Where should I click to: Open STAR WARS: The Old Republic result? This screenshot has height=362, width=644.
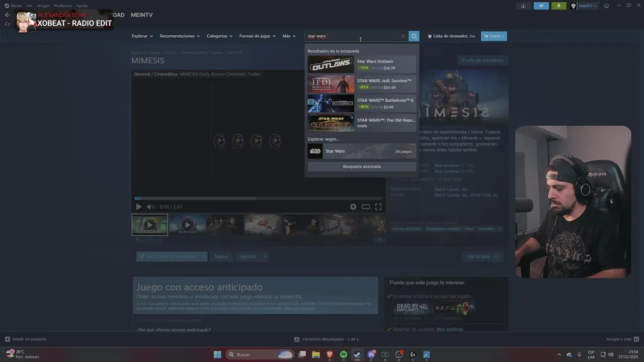pyautogui.click(x=362, y=123)
